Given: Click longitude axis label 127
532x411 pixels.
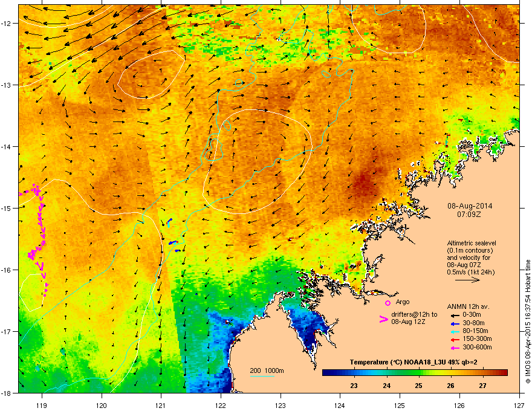Looking at the screenshot, I should (519, 405).
